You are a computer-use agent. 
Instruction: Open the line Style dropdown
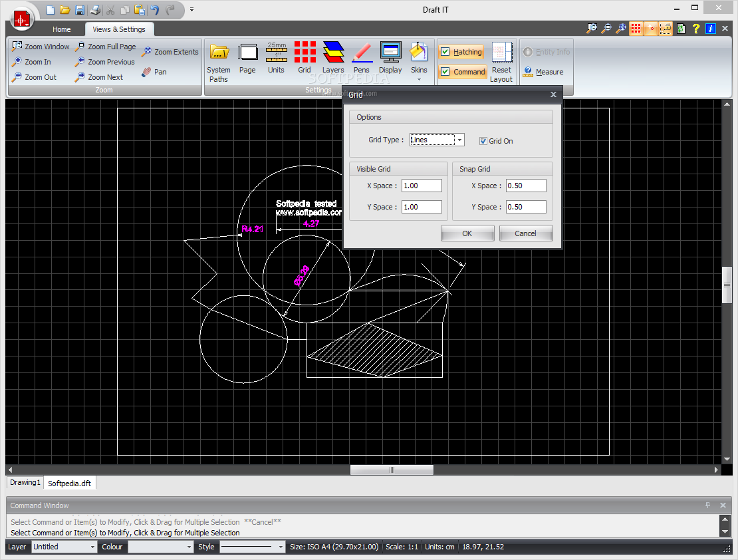pos(252,547)
